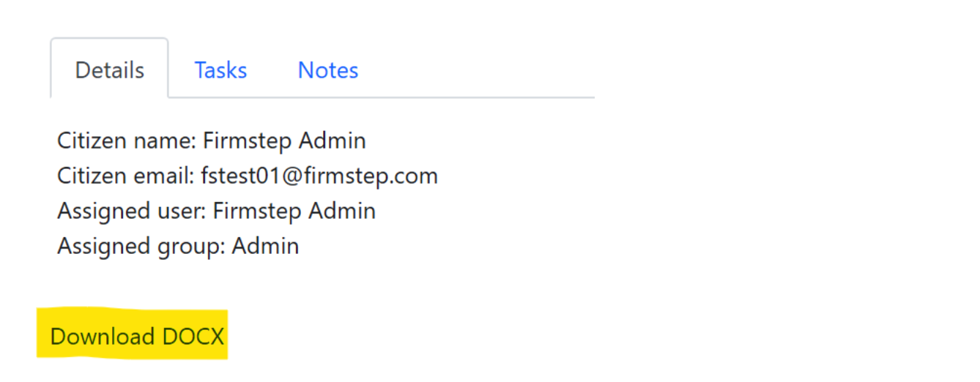
Task: Select the Details tab
Action: coord(110,70)
